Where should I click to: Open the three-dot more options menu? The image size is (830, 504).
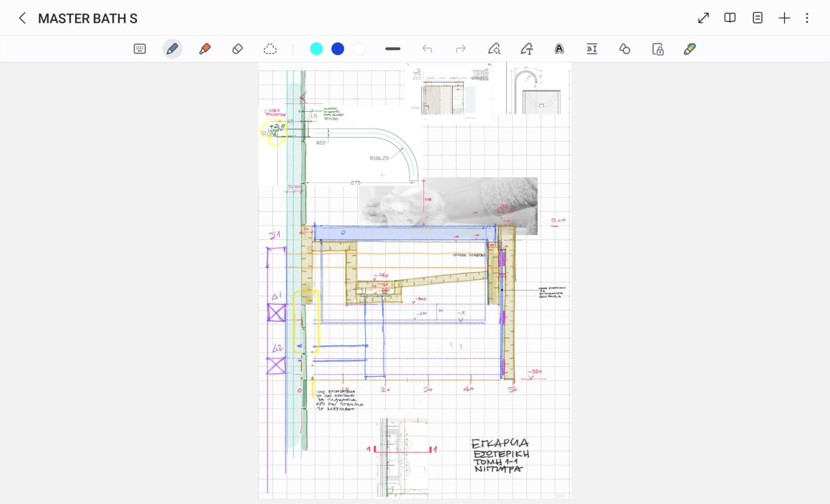coord(807,18)
